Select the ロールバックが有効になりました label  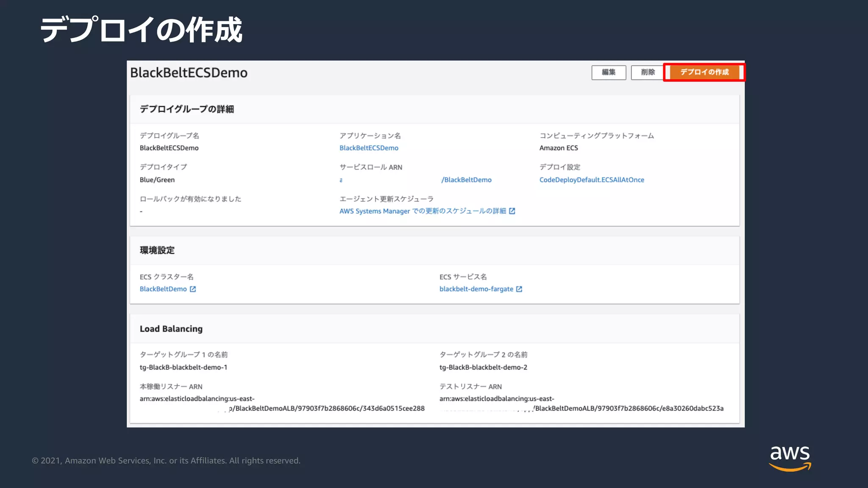tap(190, 199)
